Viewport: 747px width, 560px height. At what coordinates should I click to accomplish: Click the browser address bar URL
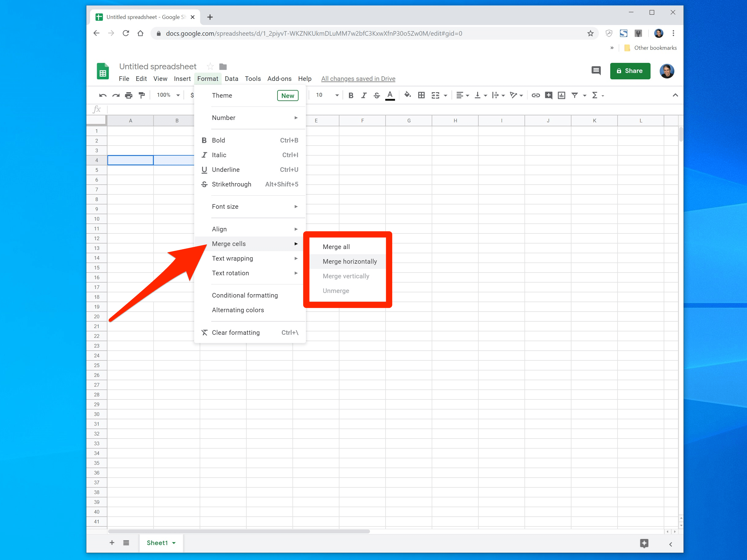click(314, 34)
